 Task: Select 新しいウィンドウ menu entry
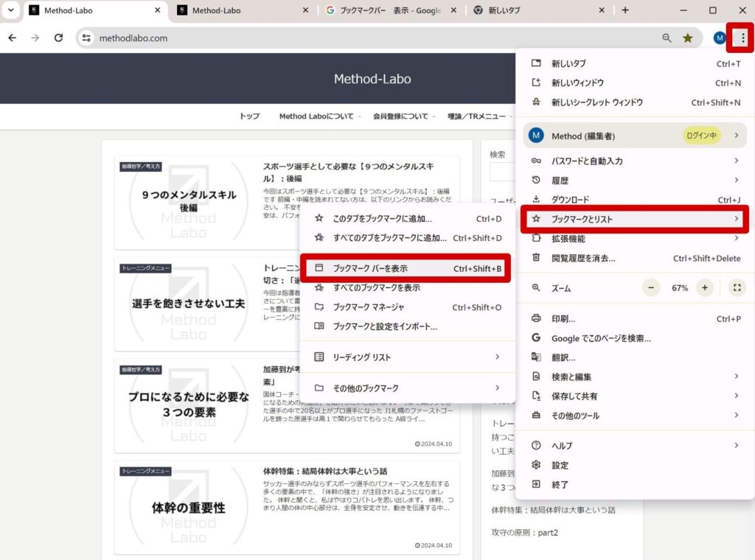pos(635,83)
